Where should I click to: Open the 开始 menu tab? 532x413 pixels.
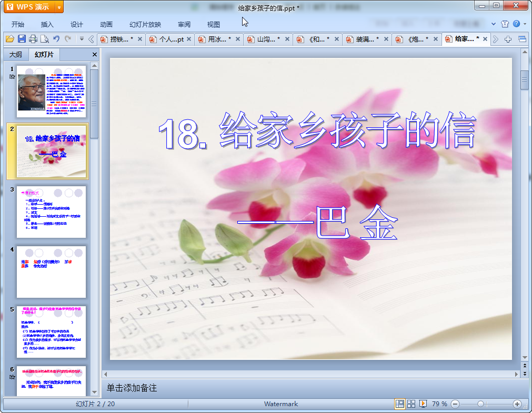[18, 24]
